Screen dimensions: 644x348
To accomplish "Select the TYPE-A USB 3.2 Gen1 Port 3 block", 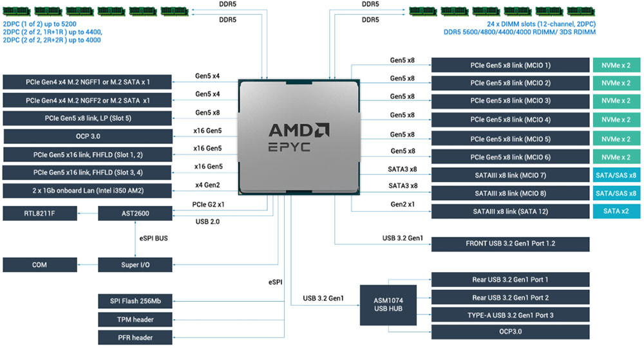I will tap(511, 315).
